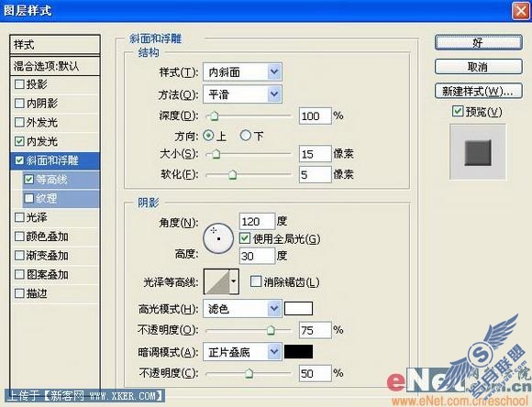
Task: Toggle 使用全局光 global light checkbox
Action: click(245, 238)
